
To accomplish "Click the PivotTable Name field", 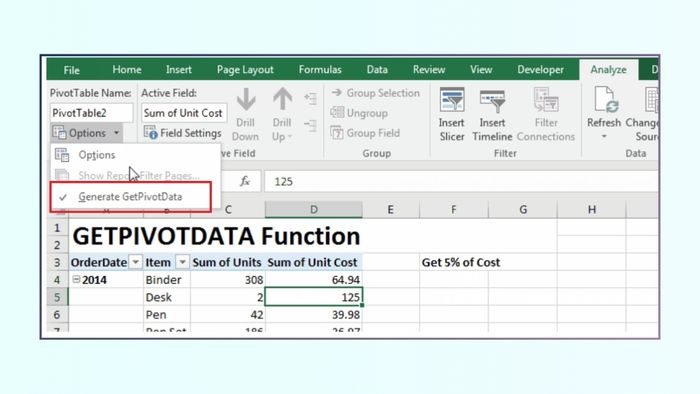I will pyautogui.click(x=91, y=113).
